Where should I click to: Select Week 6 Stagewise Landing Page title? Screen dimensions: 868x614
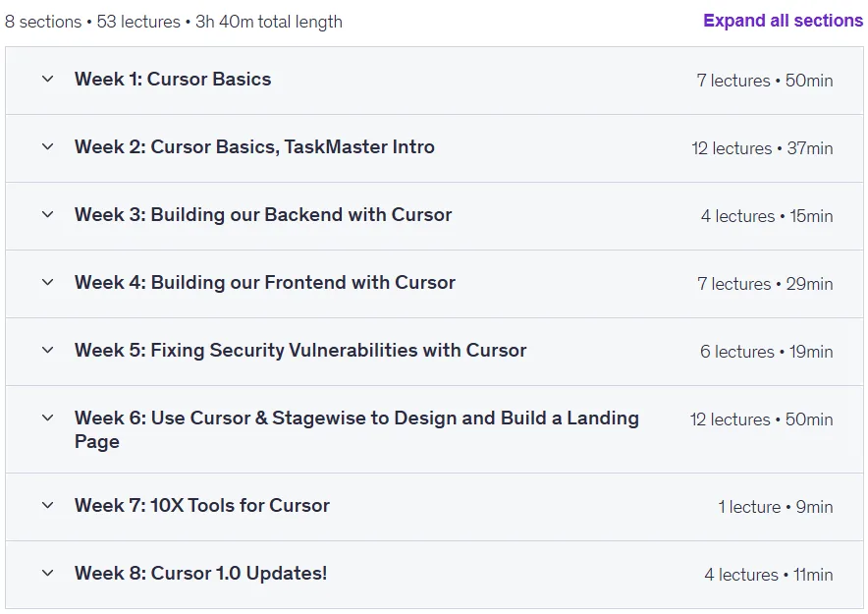tap(356, 429)
